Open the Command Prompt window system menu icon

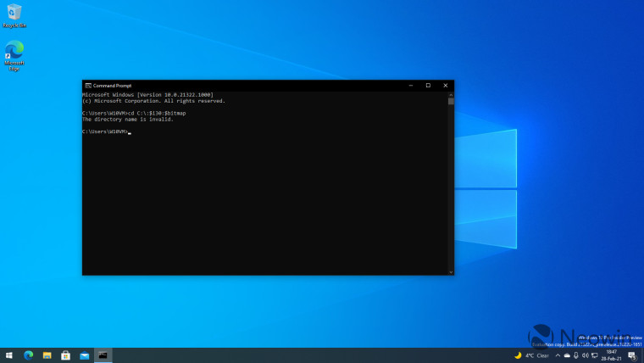88,86
